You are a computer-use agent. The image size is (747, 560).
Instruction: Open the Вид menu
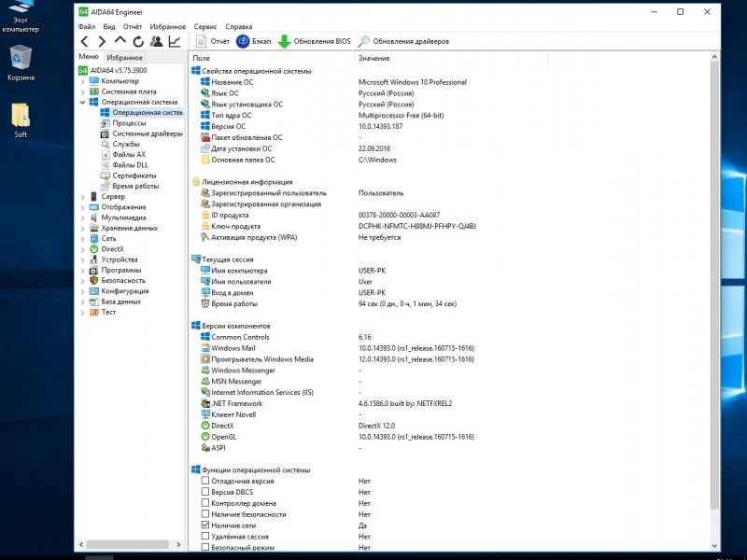(x=109, y=27)
